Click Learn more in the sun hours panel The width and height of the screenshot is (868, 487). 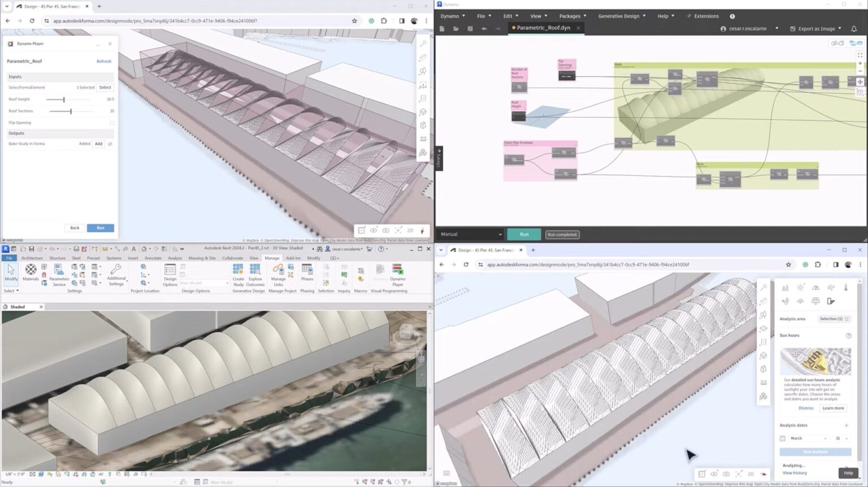[x=832, y=408]
